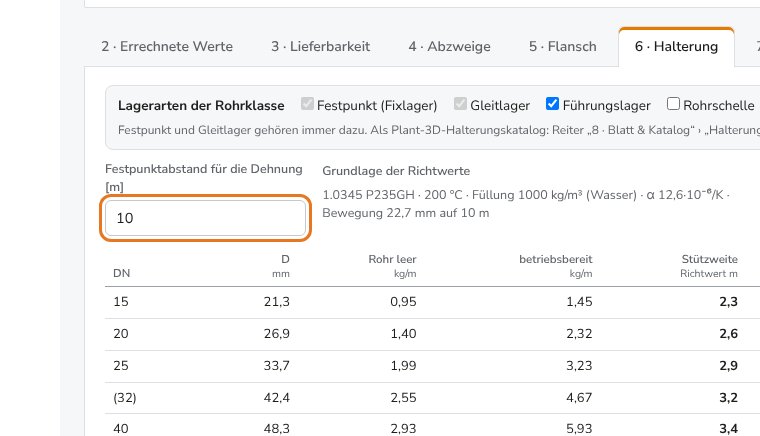760x436 pixels.
Task: Click empty pipe weight 2,93
Action: click(403, 429)
